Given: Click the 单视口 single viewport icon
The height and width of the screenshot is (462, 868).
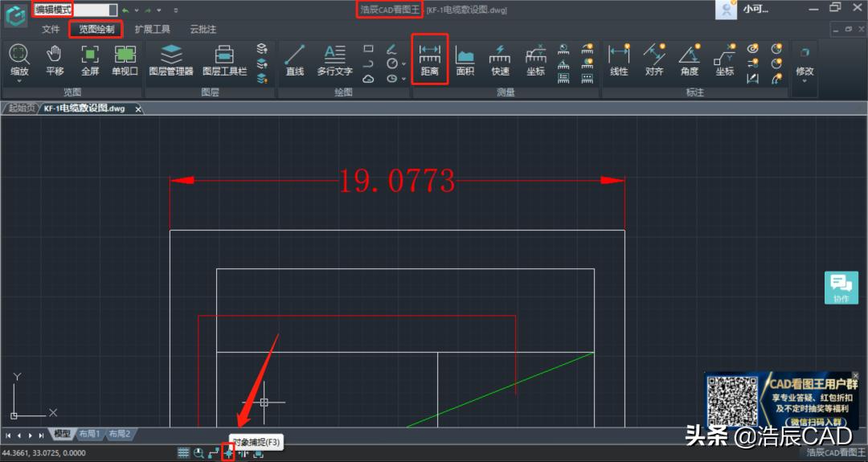Looking at the screenshot, I should click(125, 60).
